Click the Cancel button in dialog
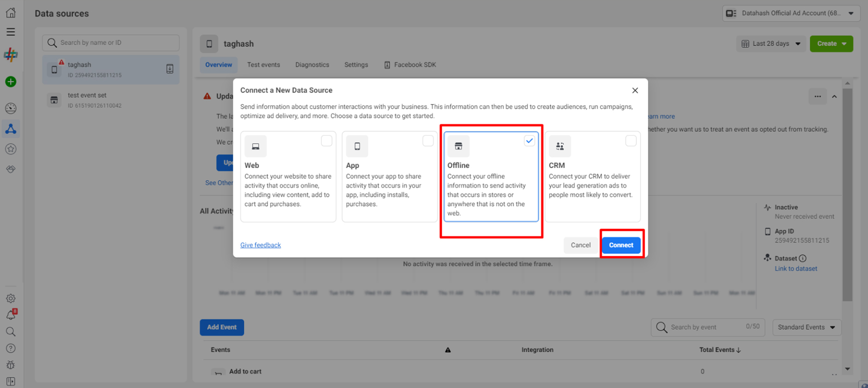The height and width of the screenshot is (388, 868). 581,245
